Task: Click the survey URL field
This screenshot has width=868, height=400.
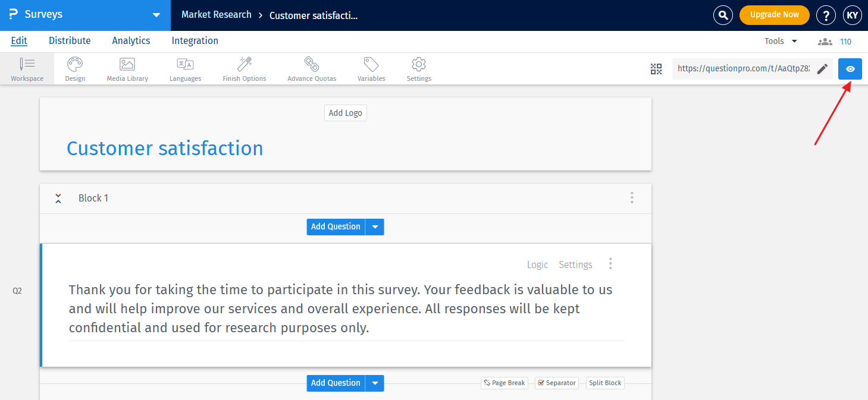Action: pos(743,69)
